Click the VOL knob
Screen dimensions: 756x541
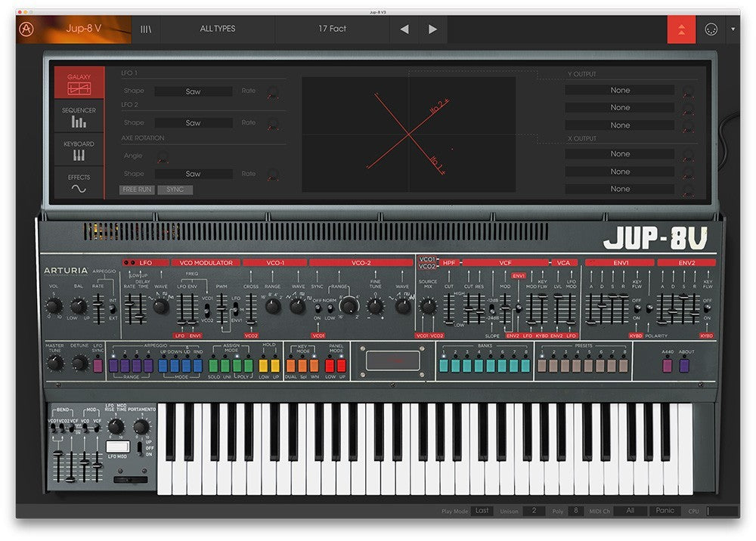click(54, 305)
